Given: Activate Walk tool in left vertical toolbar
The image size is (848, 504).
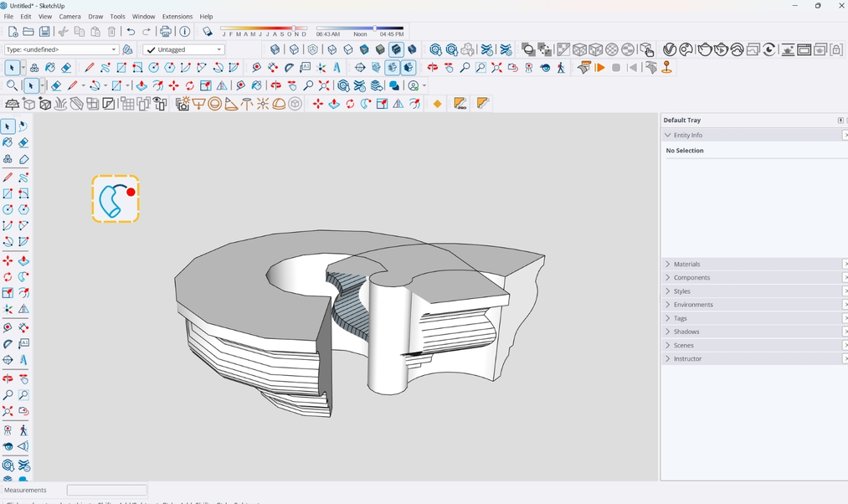Looking at the screenshot, I should tap(23, 430).
